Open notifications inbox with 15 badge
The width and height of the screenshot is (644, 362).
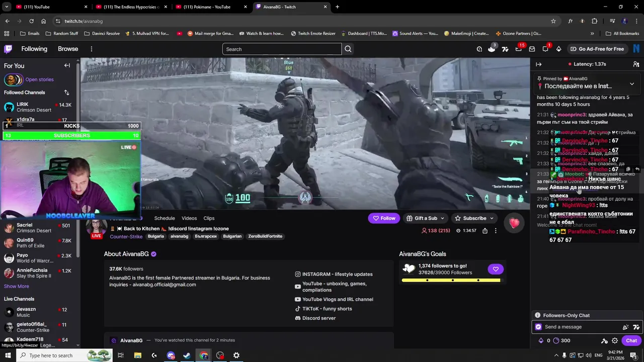(519, 49)
